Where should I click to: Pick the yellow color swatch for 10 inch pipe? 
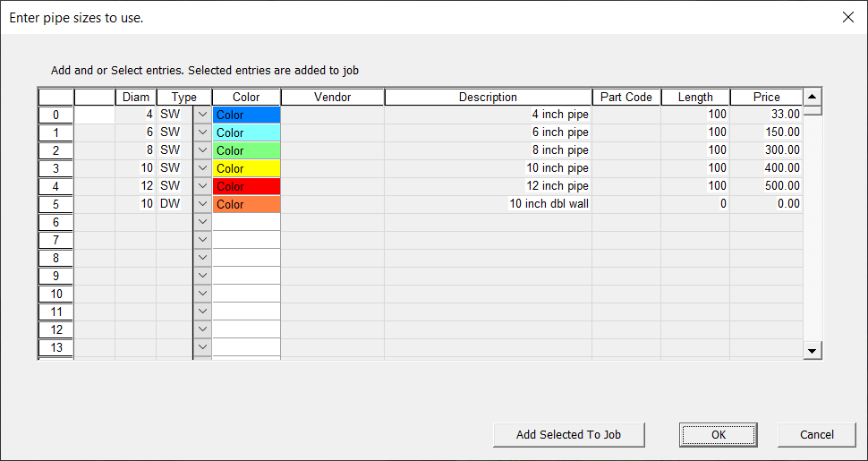click(x=246, y=168)
